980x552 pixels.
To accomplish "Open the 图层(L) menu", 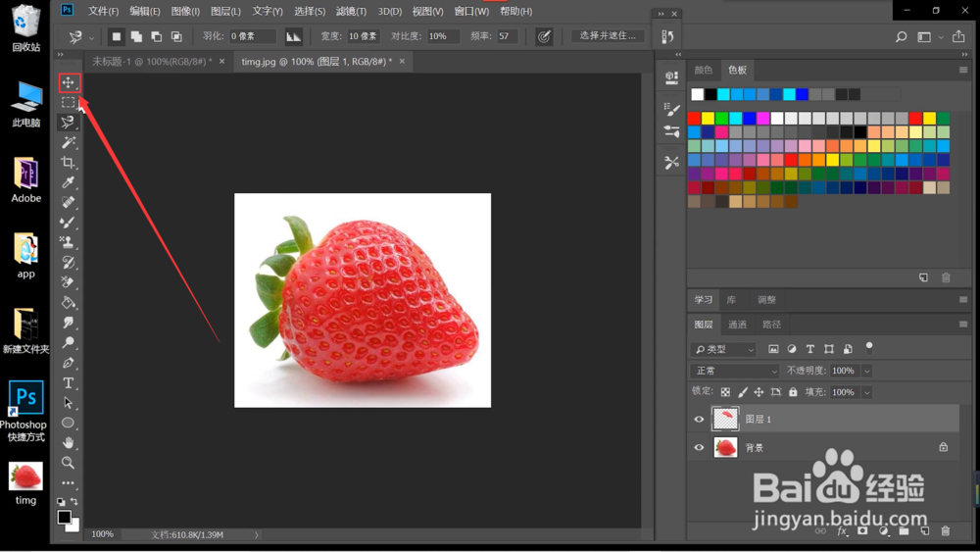I will (x=225, y=11).
